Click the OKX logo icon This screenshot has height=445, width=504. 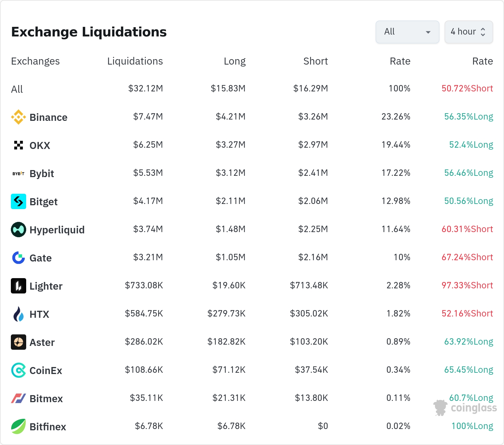coord(19,145)
